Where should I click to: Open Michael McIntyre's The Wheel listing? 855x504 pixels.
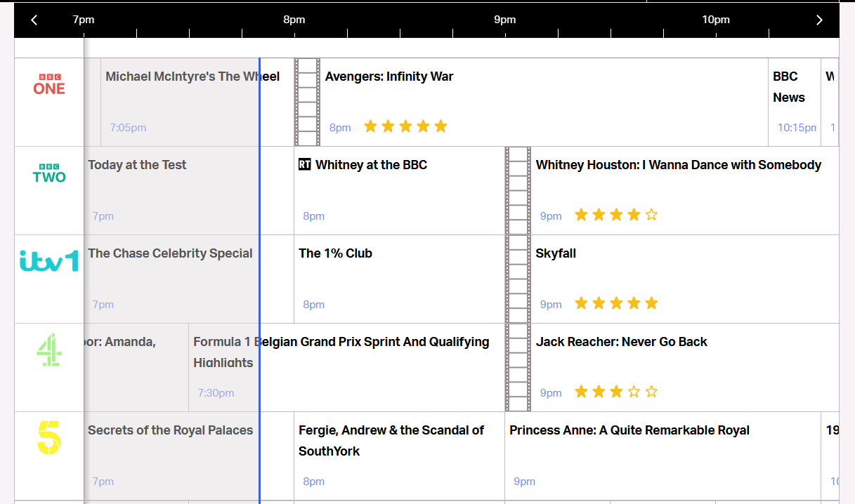tap(192, 77)
